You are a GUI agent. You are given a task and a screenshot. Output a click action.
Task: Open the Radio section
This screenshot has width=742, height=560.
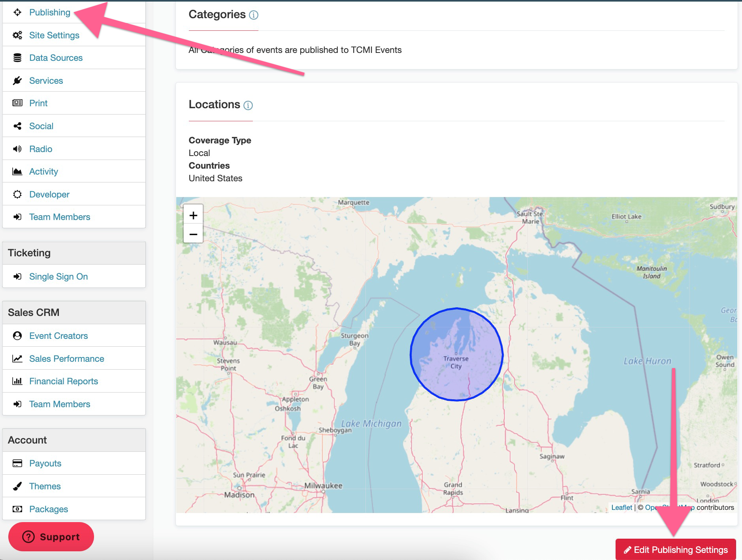(41, 149)
